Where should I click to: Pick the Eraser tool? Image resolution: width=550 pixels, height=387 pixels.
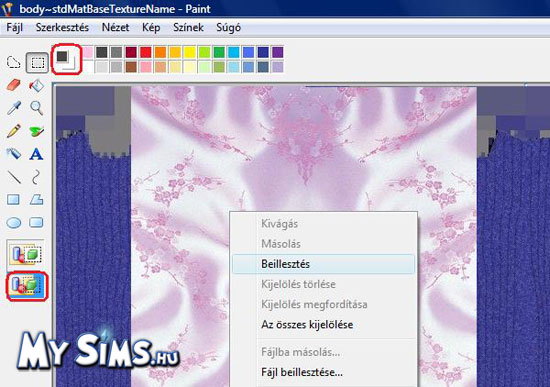pyautogui.click(x=14, y=85)
